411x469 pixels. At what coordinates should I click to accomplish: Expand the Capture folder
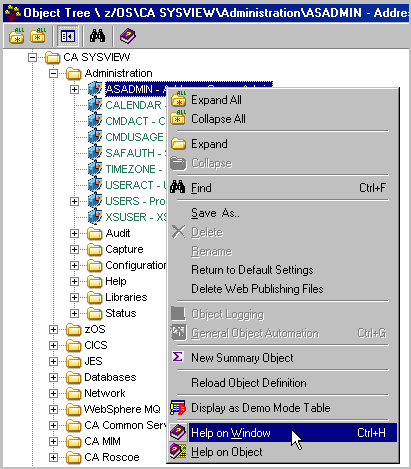click(x=74, y=249)
